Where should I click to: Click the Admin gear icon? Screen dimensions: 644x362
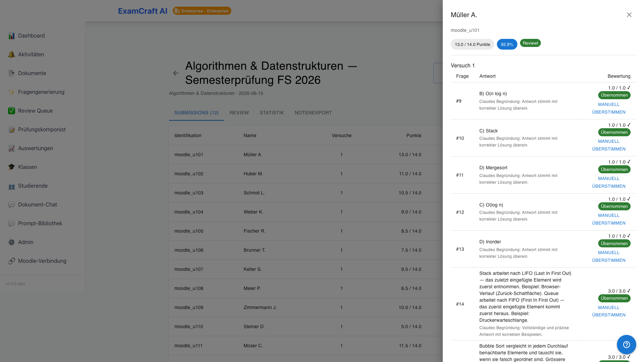click(11, 242)
